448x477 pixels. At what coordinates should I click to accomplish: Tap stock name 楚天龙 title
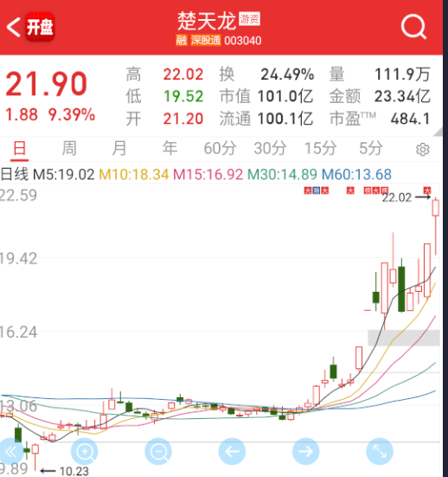[207, 22]
